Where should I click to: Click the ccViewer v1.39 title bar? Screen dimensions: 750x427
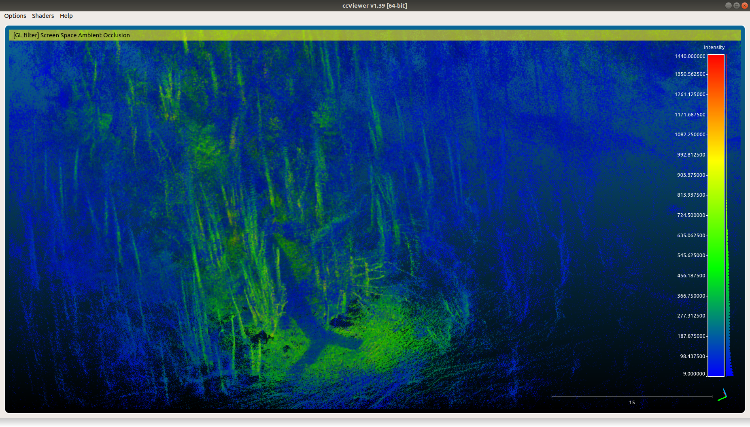(374, 6)
